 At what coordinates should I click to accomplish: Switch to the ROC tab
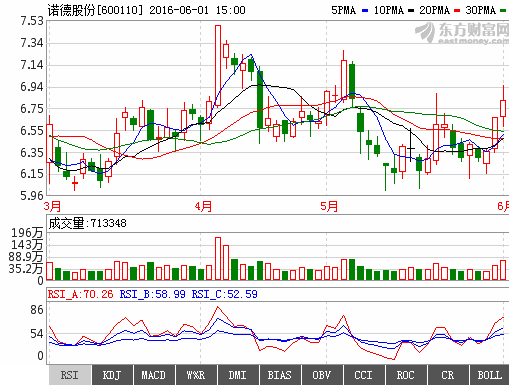click(406, 375)
